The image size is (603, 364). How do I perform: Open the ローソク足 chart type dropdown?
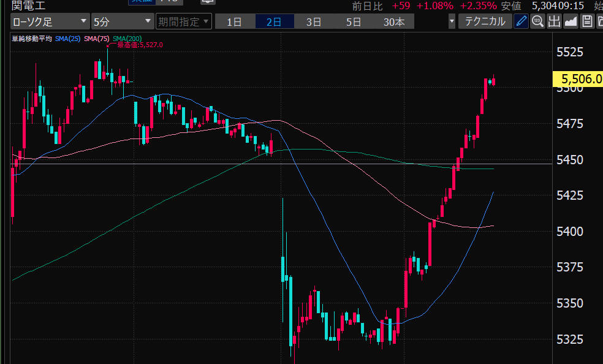click(x=50, y=21)
